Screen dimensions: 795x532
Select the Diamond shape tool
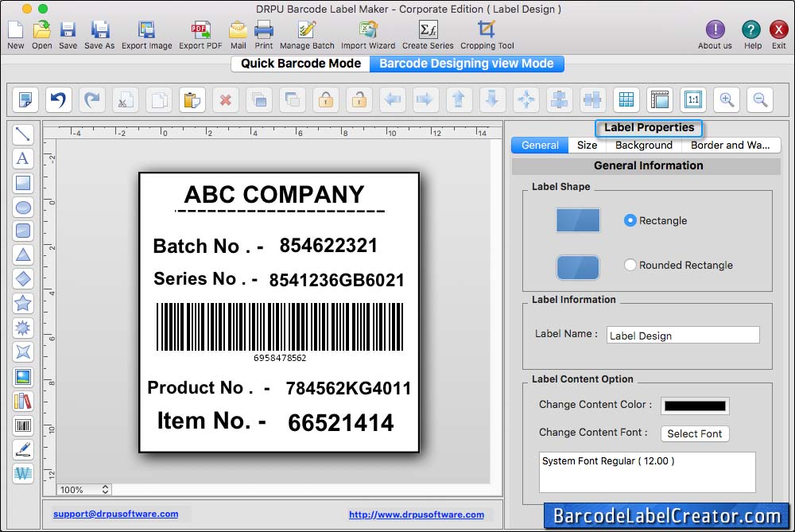point(23,279)
